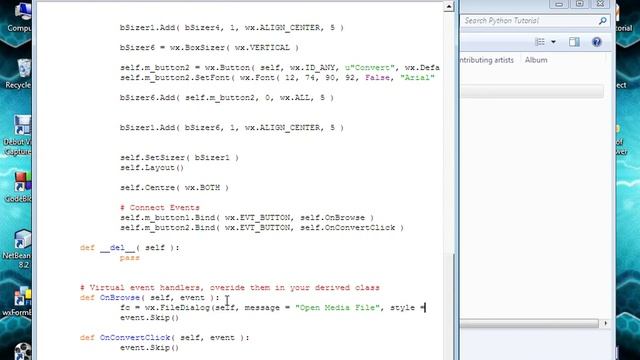640x360 pixels.
Task: Click the m_button2.SetFont code line
Action: pos(277,78)
